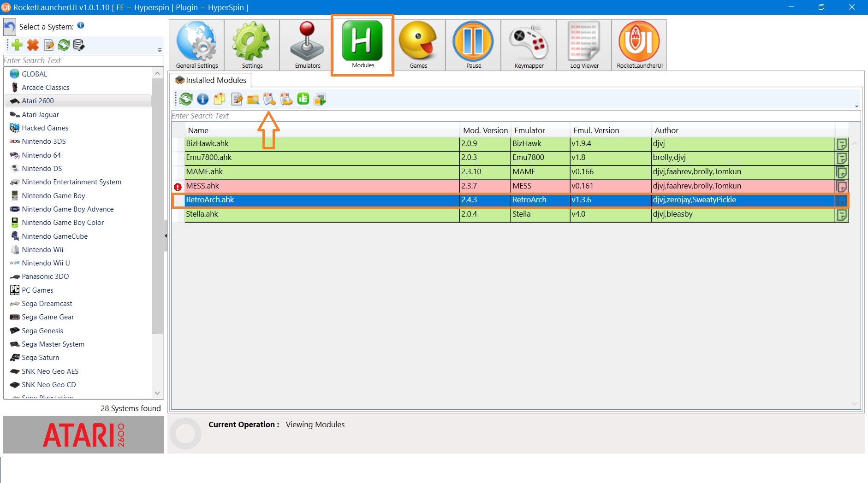Click the modules search text field
The width and height of the screenshot is (868, 483).
pos(514,116)
